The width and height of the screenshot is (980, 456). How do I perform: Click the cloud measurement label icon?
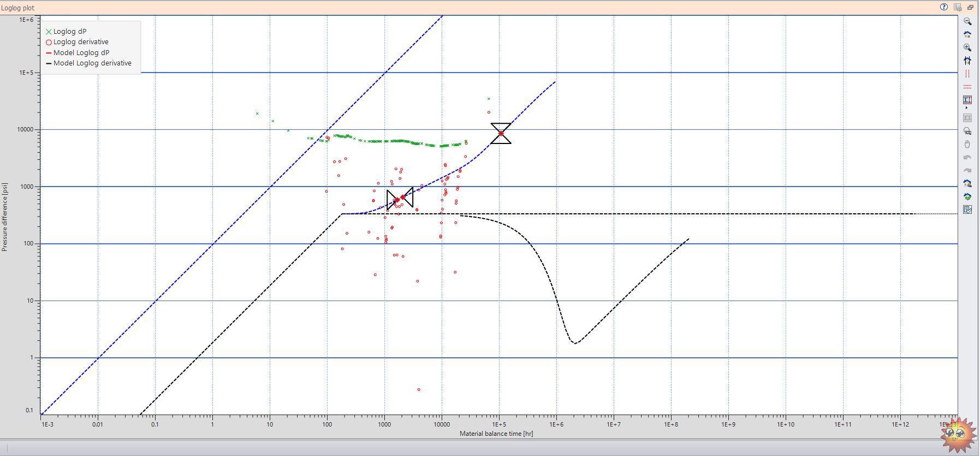967,131
